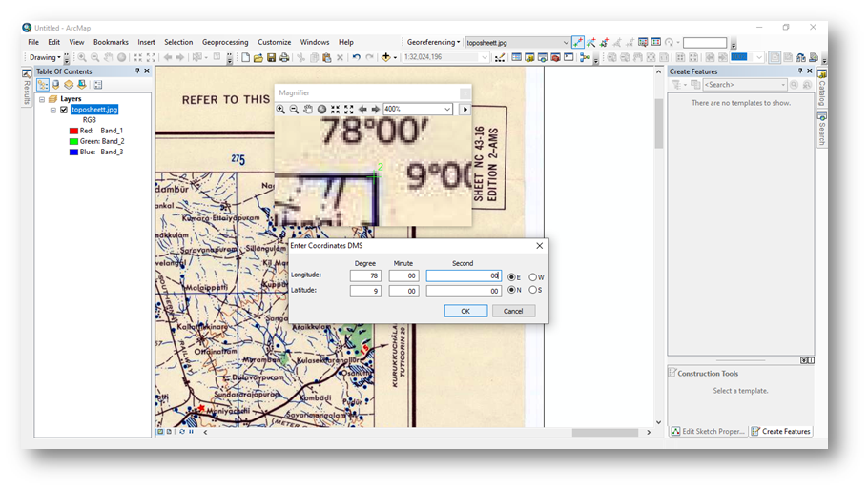Viewport: 868px width, 489px height.
Task: Zoom out within the Magnifier window
Action: (294, 109)
